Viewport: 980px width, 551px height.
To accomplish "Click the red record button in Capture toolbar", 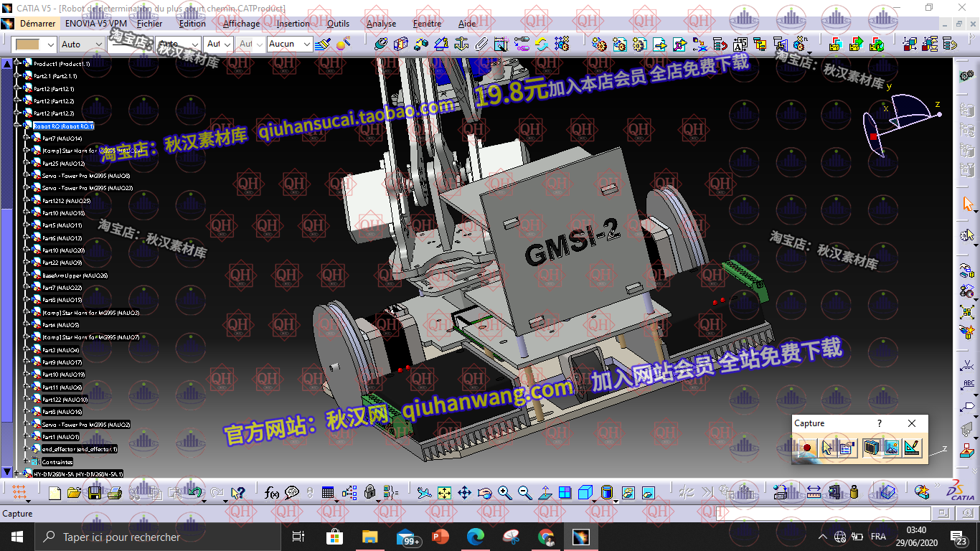I will click(806, 448).
